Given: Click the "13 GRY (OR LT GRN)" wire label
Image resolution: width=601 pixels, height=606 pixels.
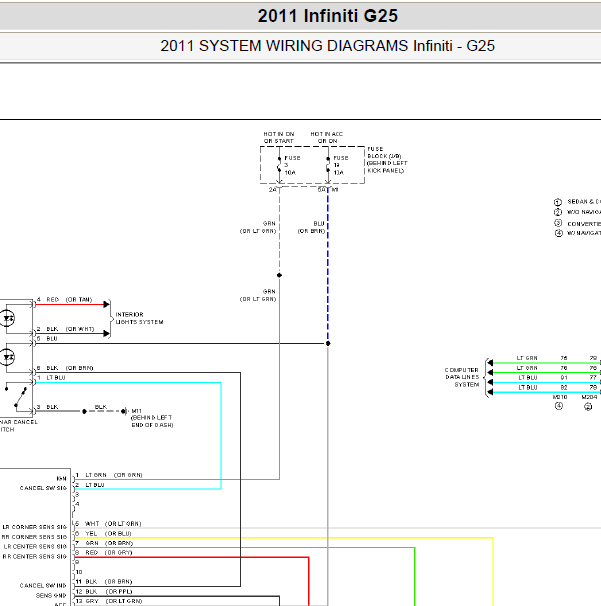Looking at the screenshot, I should click(x=109, y=601).
